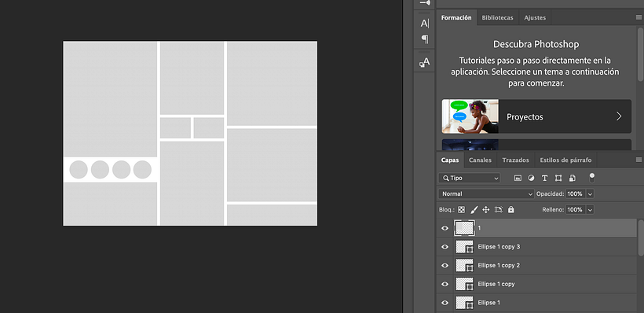Select the Capas tab

450,160
